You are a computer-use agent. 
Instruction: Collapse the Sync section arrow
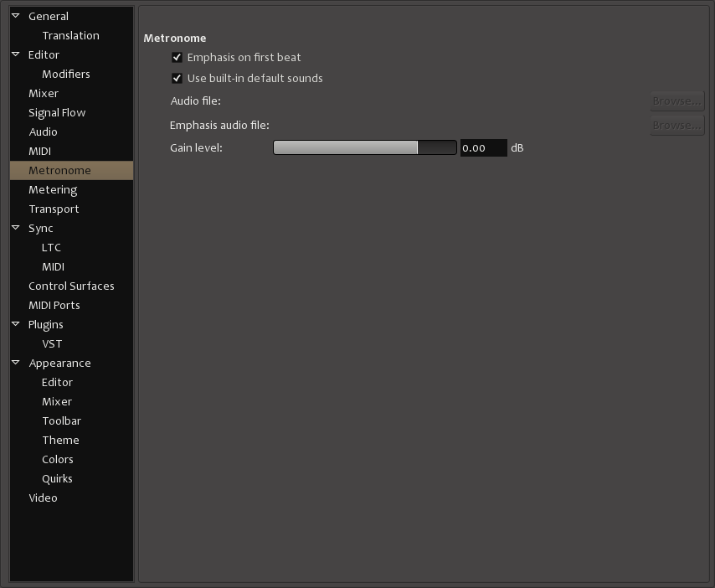16,228
